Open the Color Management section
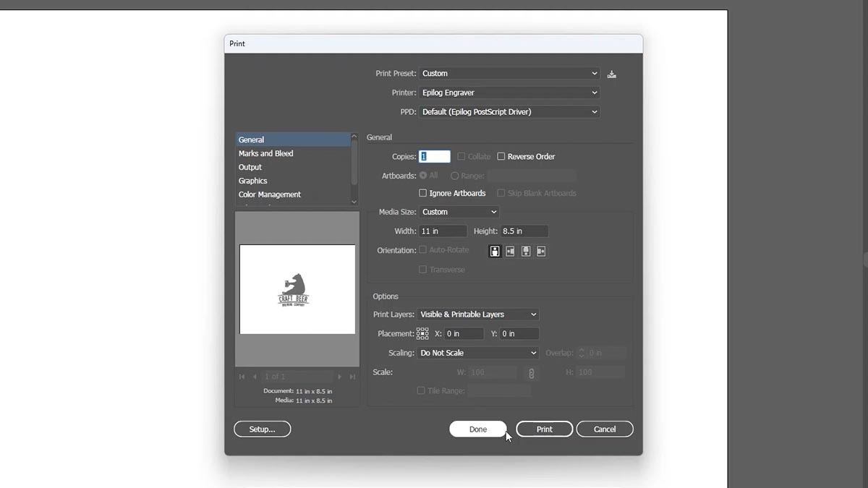Screen dimensions: 868x488 pyautogui.click(x=269, y=194)
